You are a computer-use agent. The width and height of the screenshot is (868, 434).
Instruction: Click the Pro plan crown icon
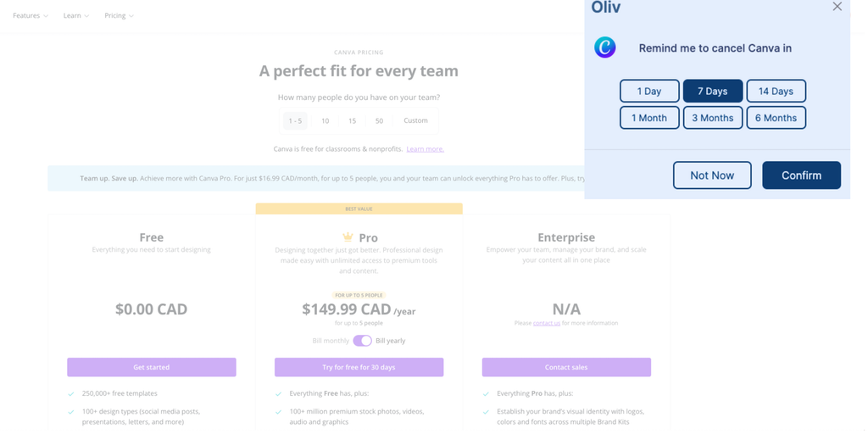coord(348,237)
